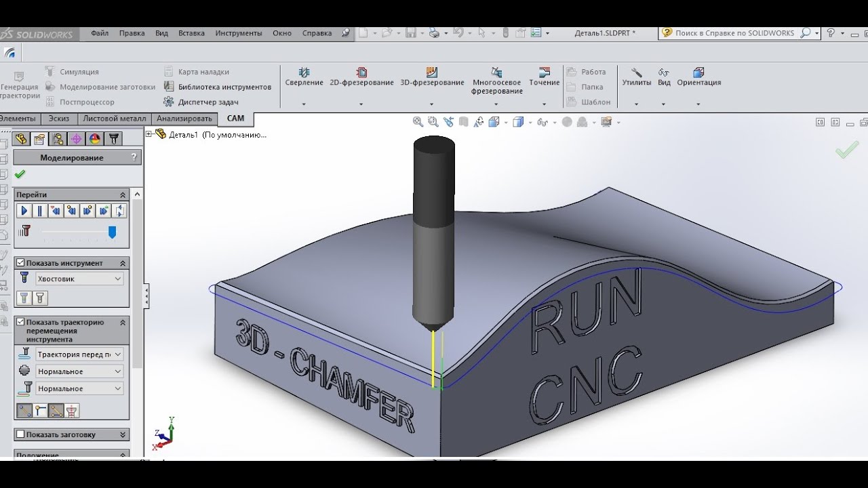Open the Траектория перед dropdown
The width and height of the screenshot is (868, 488).
pos(79,354)
